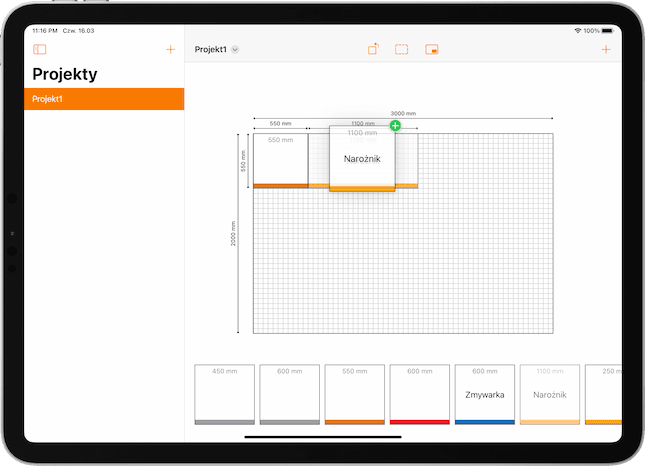
Task: Click the green plus drop badge
Action: tap(395, 125)
